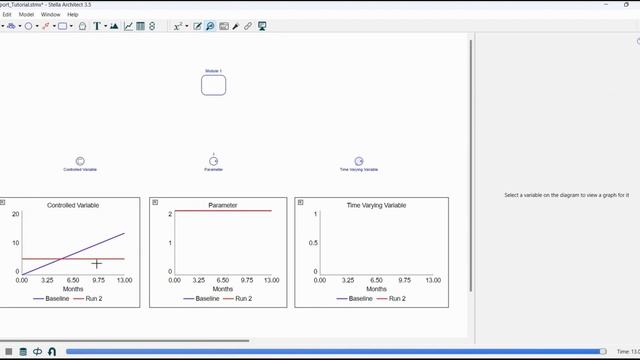The height and width of the screenshot is (360, 640).
Task: Open connector tool dropdown arrow
Action: point(54,27)
